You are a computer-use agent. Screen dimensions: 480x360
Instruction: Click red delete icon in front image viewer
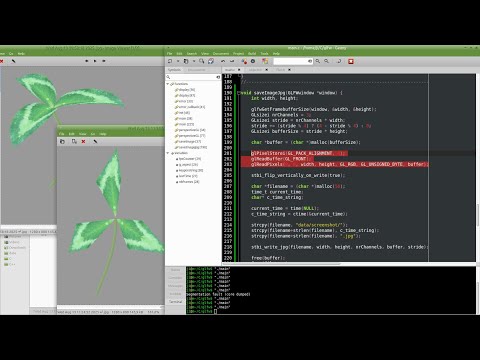(83, 142)
